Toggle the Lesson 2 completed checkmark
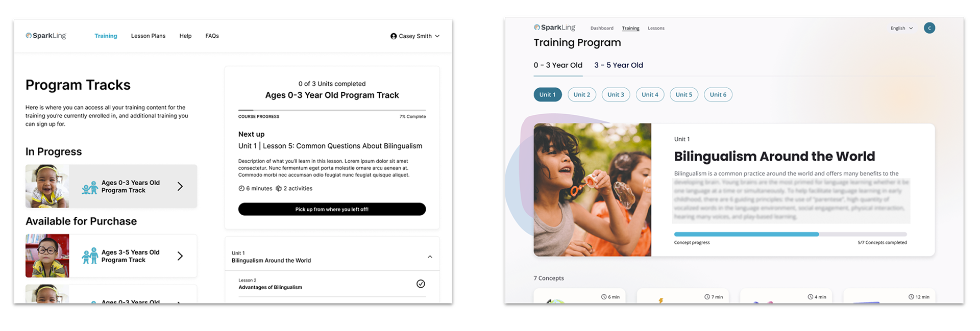Viewport: 980px width, 331px height. (x=421, y=284)
